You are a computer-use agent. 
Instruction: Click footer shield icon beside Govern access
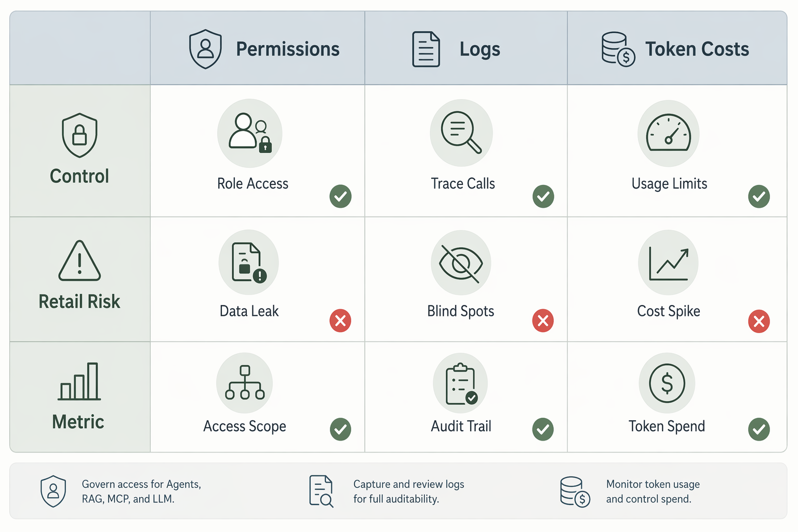click(x=54, y=491)
